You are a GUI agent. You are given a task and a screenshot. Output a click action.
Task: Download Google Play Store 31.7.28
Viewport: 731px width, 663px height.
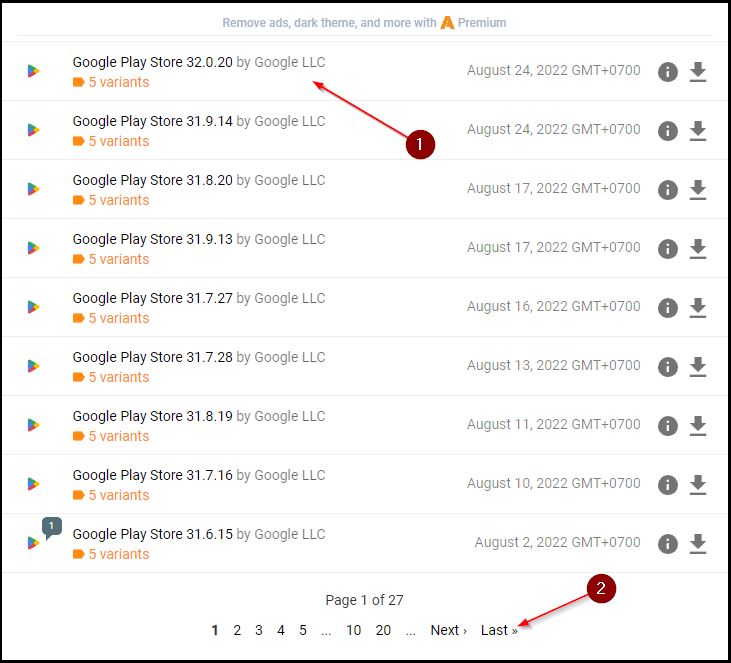click(697, 366)
